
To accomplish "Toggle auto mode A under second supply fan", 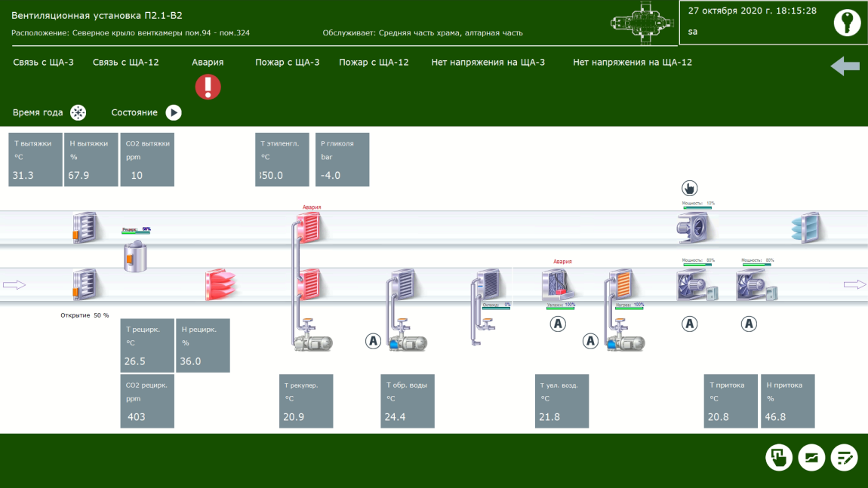I will 749,324.
